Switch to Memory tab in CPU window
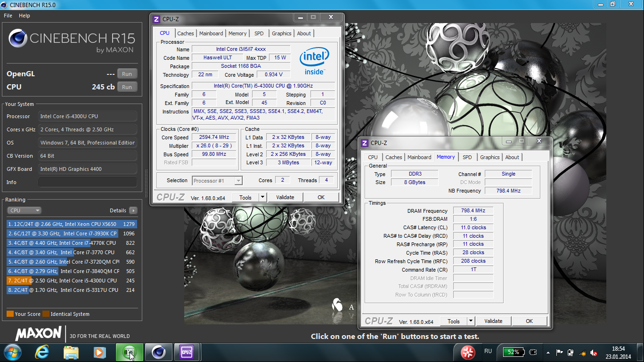Viewport: 644px width, 362px height. click(237, 33)
